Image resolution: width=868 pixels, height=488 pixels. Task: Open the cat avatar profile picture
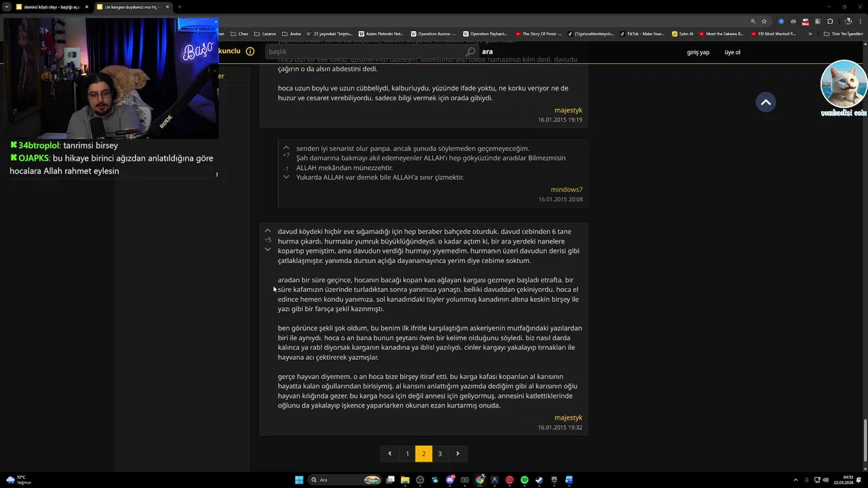pos(844,84)
